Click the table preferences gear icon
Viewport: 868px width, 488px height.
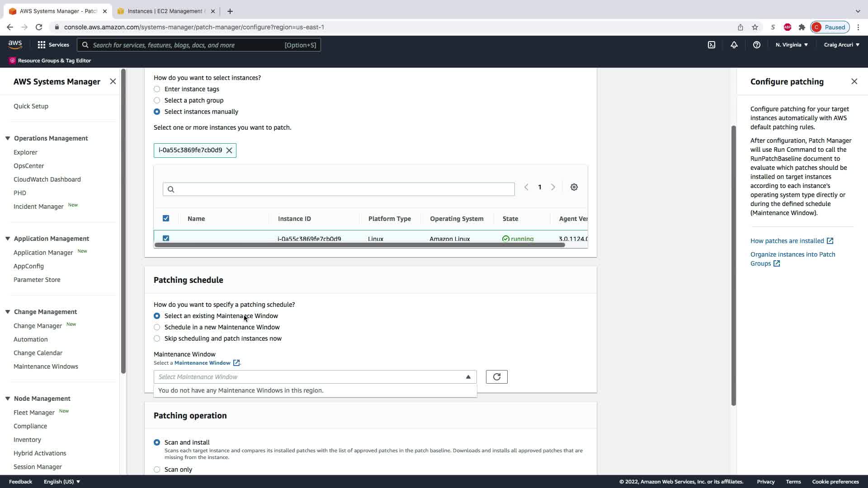coord(574,187)
